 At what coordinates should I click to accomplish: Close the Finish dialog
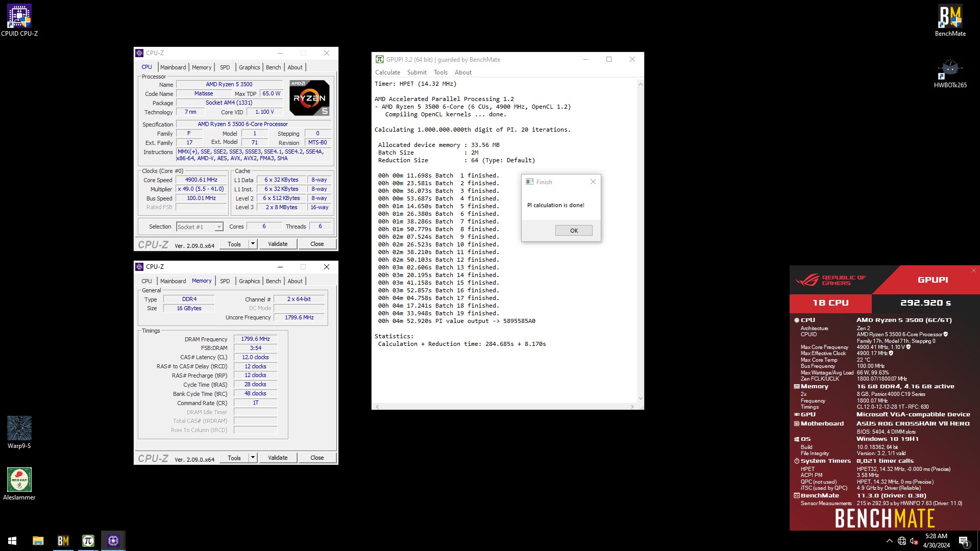pos(593,182)
